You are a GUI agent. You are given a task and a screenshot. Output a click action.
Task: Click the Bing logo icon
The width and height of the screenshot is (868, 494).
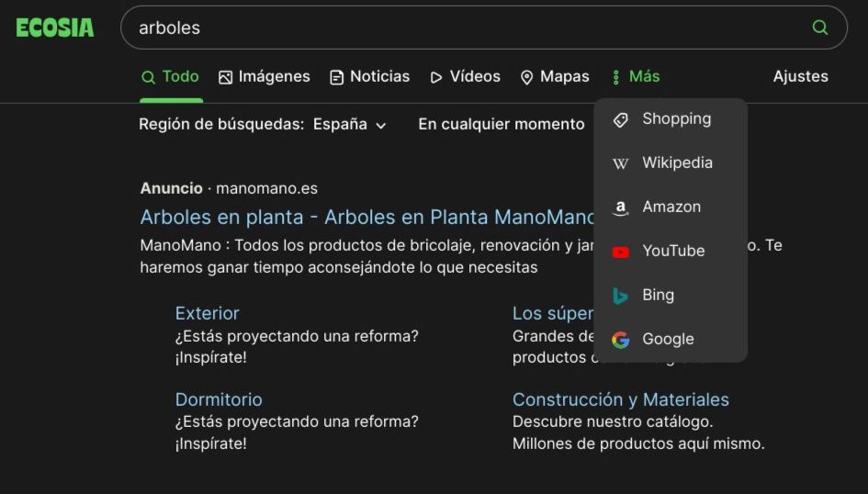click(621, 296)
